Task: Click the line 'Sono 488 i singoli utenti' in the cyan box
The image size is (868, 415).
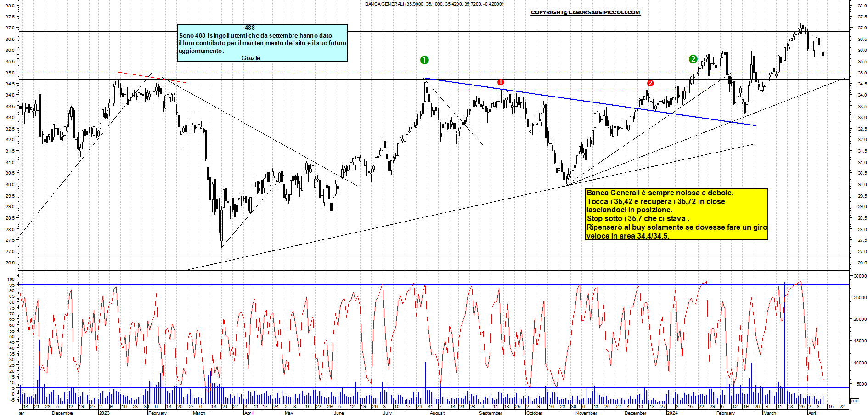Action: tap(255, 35)
